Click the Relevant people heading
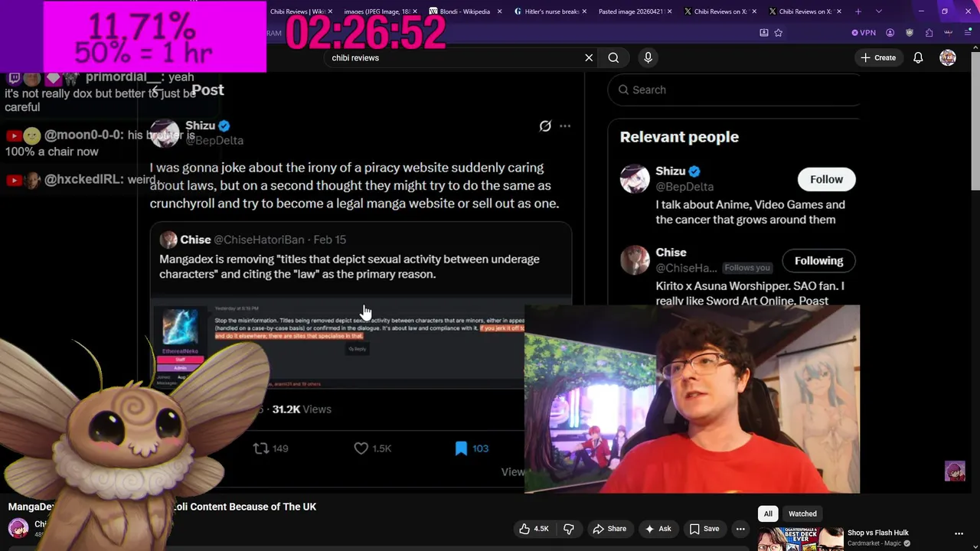Viewport: 980px width, 551px height. click(679, 137)
